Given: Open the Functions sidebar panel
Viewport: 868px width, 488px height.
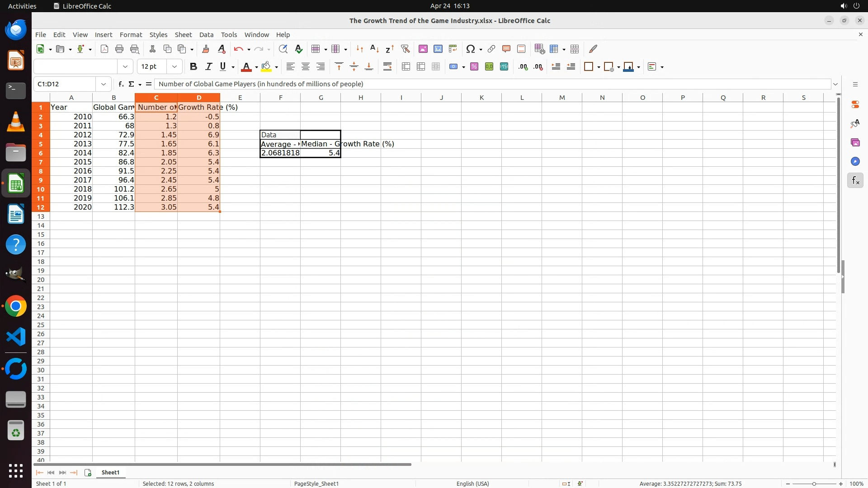Looking at the screenshot, I should 855,181.
